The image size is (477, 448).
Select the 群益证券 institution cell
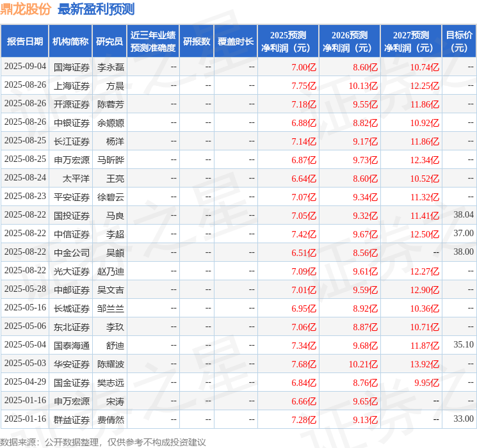pos(72,420)
